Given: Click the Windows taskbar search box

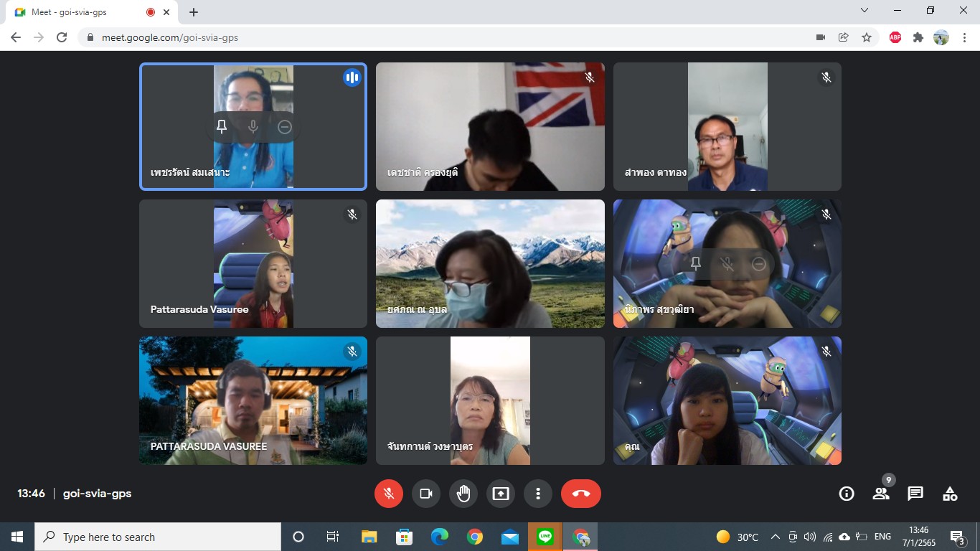Looking at the screenshot, I should point(158,537).
